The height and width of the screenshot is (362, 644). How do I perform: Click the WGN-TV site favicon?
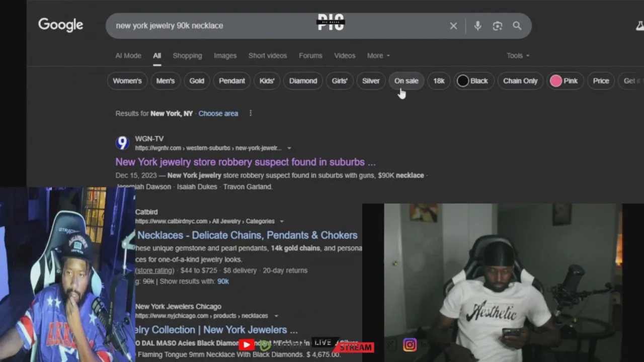click(x=122, y=143)
